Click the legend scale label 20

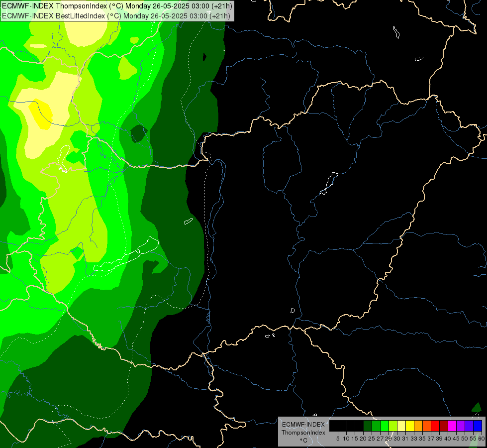(363, 439)
